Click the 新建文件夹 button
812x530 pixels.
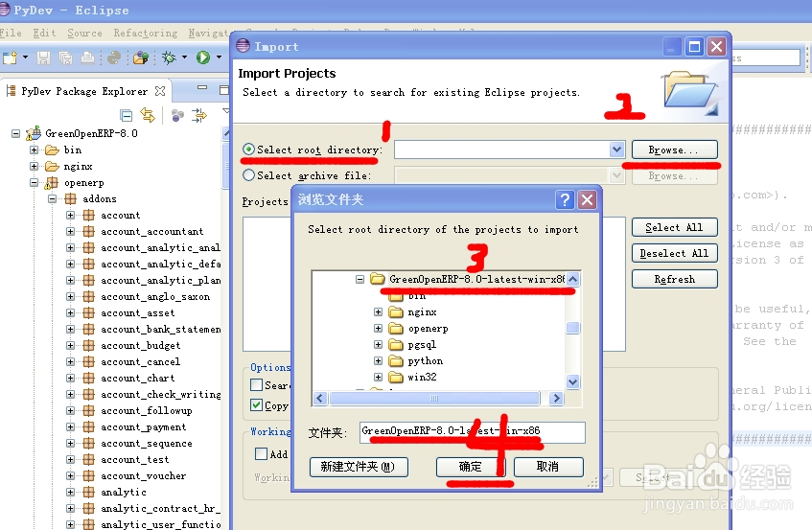pyautogui.click(x=359, y=467)
